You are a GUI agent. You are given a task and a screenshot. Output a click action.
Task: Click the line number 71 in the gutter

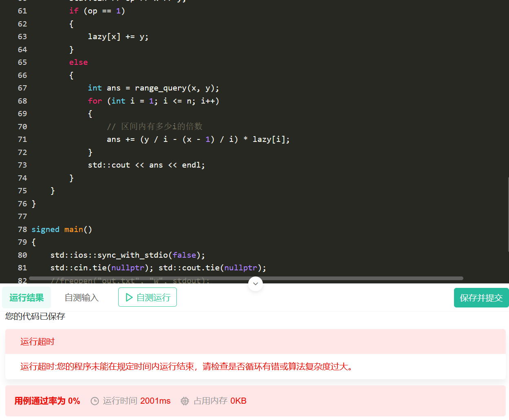coord(22,139)
